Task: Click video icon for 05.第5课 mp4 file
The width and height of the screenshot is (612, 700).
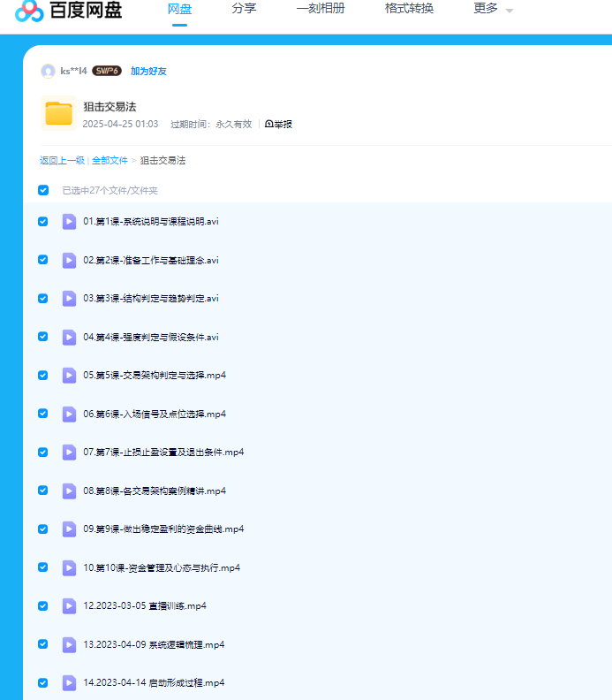Action: [x=69, y=375]
